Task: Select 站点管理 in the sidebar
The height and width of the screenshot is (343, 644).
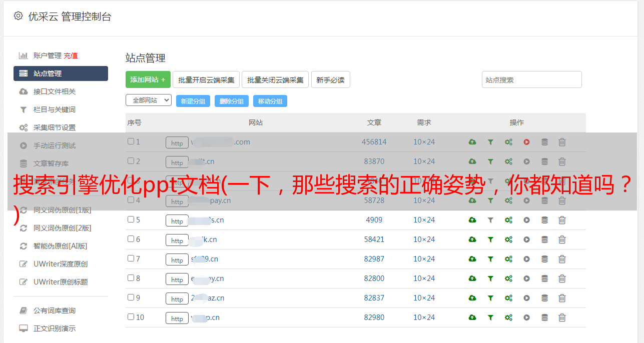Action: click(61, 73)
